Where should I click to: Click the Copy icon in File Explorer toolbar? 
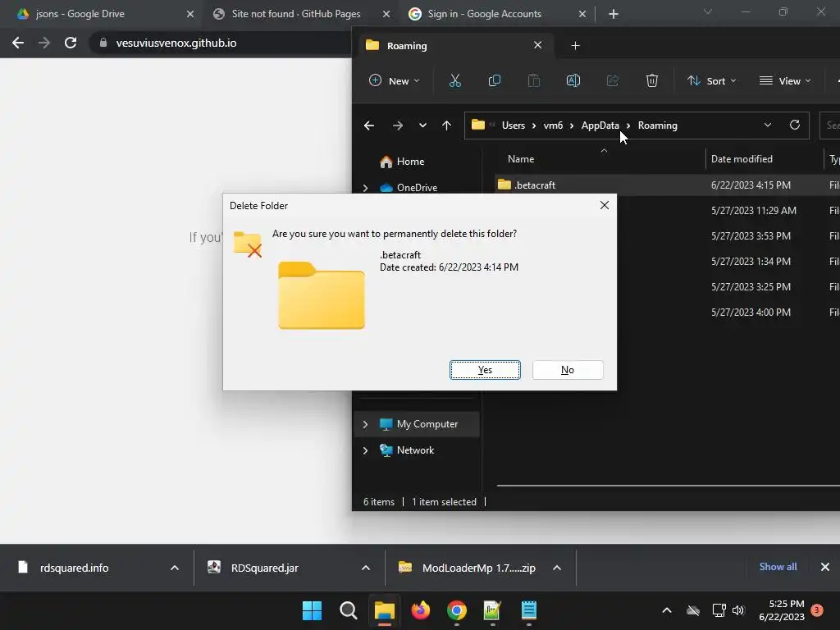pos(495,81)
